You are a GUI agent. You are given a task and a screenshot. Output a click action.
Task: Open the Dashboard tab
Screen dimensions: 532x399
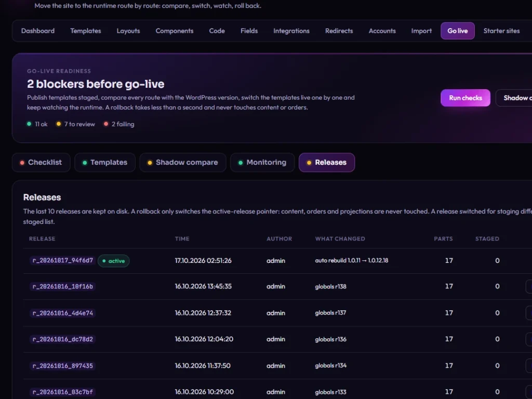[x=37, y=31]
